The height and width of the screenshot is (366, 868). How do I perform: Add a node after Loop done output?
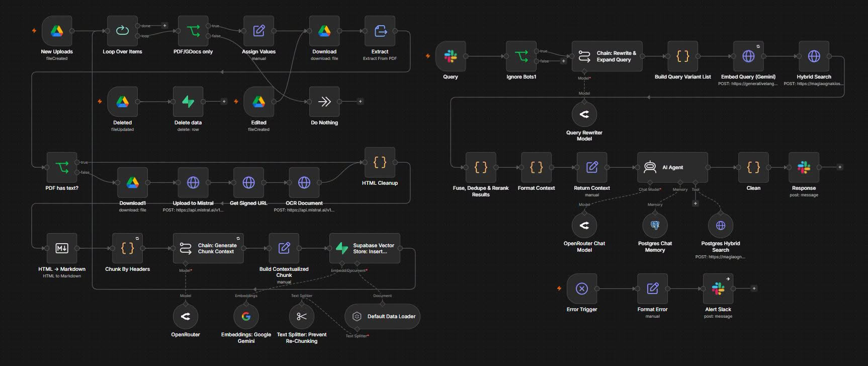[x=164, y=26]
